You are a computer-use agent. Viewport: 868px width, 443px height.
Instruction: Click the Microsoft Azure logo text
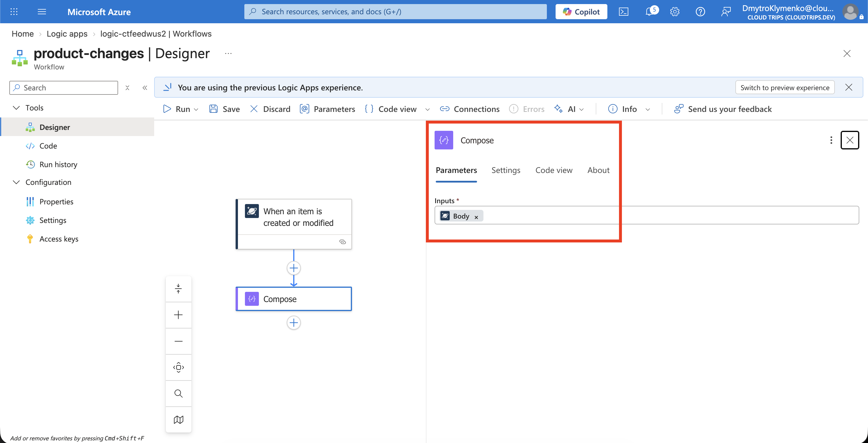point(99,12)
